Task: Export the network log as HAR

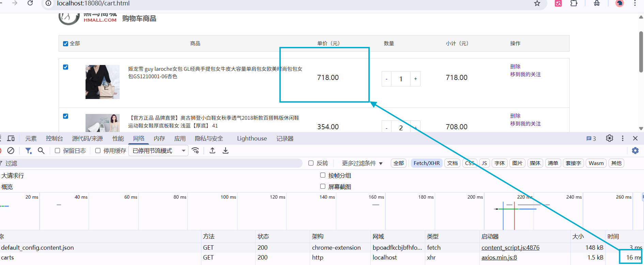Action: point(226,150)
